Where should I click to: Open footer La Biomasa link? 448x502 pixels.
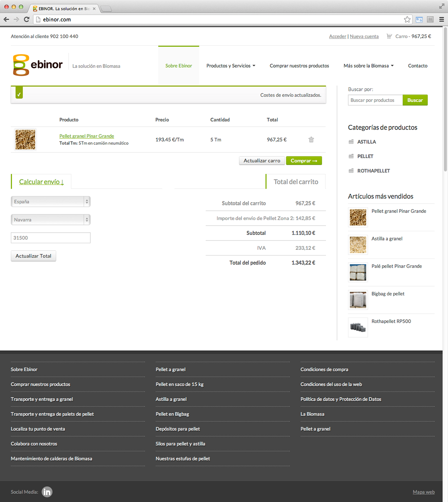click(x=312, y=414)
